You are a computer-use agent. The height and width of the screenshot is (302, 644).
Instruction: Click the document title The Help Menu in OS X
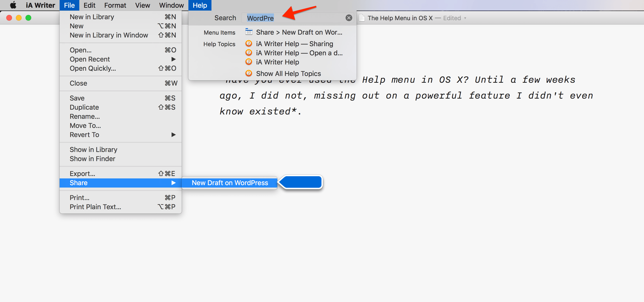[400, 18]
